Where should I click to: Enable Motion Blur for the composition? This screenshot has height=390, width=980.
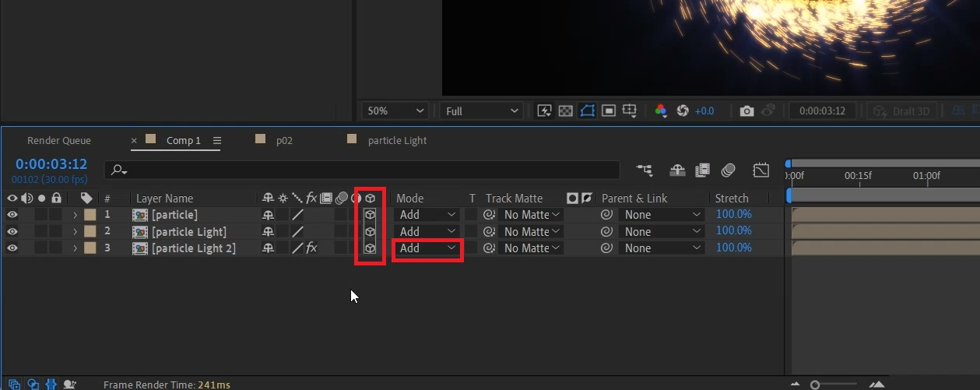pos(729,170)
